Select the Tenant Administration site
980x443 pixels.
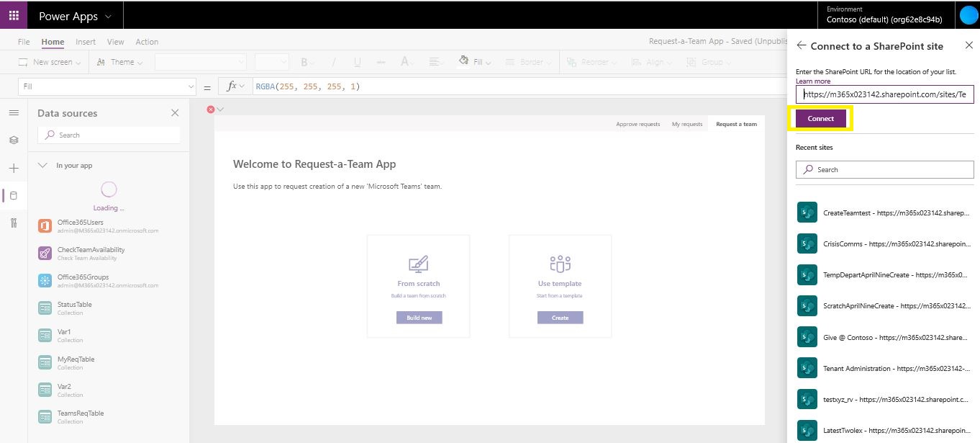pos(884,368)
